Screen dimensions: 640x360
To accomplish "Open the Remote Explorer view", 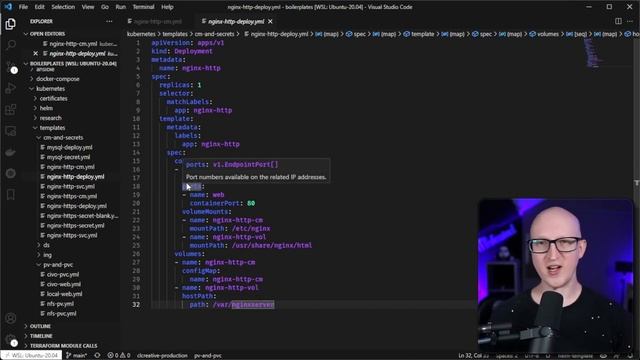I will pyautogui.click(x=11, y=131).
